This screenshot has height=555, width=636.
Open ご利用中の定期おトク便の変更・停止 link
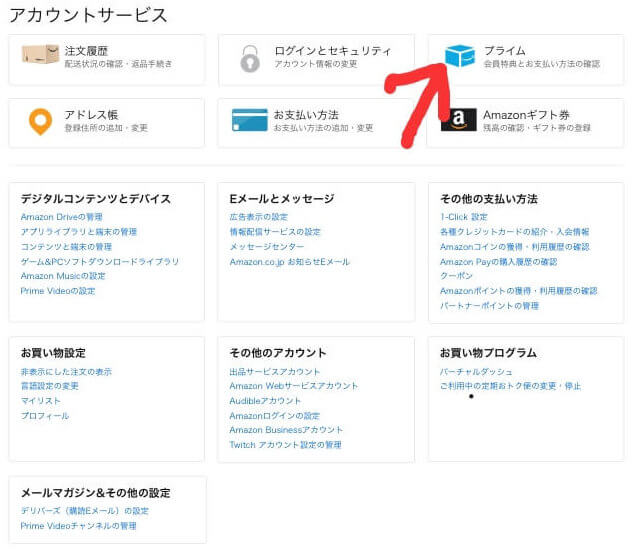pyautogui.click(x=511, y=386)
